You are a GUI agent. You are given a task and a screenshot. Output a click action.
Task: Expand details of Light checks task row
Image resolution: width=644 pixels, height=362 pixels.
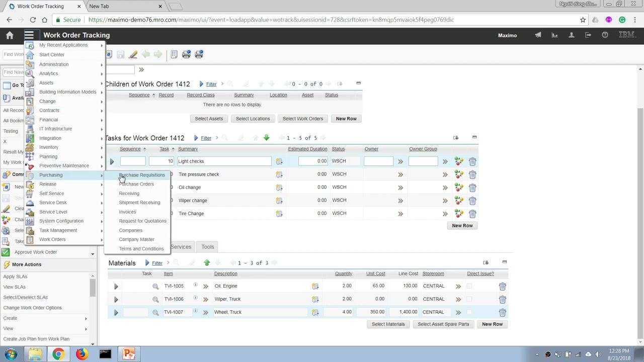click(x=112, y=161)
